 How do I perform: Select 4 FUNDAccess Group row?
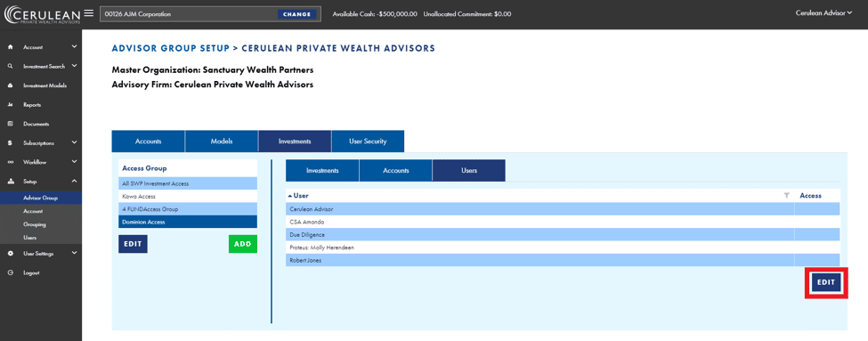coord(188,208)
